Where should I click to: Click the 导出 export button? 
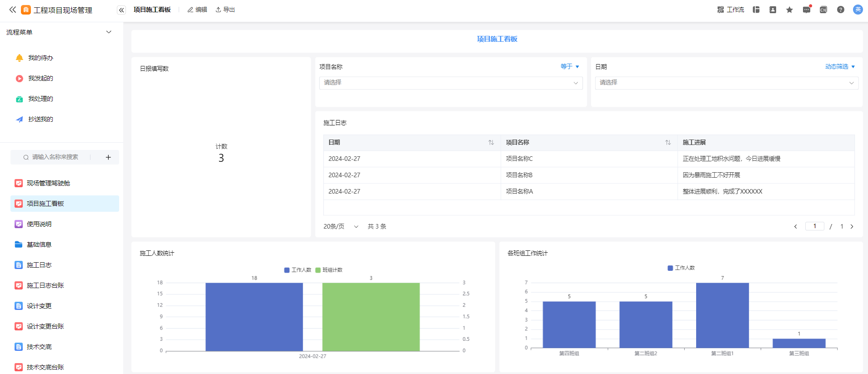(226, 10)
